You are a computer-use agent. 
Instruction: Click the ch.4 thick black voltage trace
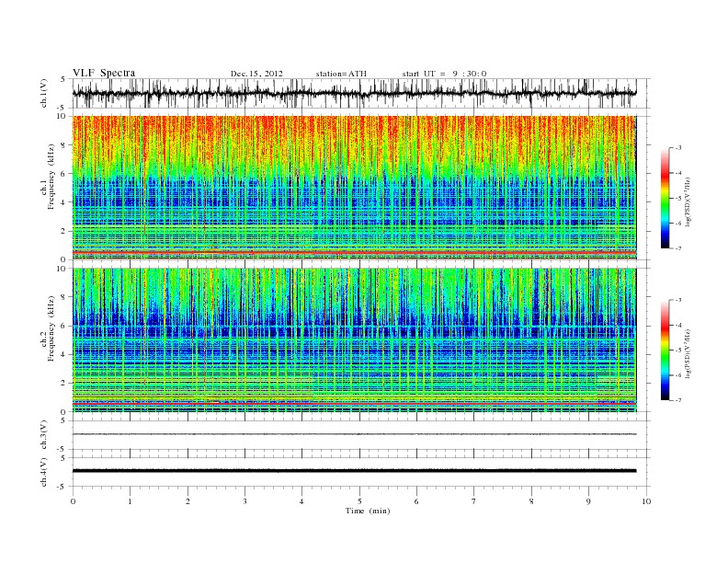coord(354,471)
